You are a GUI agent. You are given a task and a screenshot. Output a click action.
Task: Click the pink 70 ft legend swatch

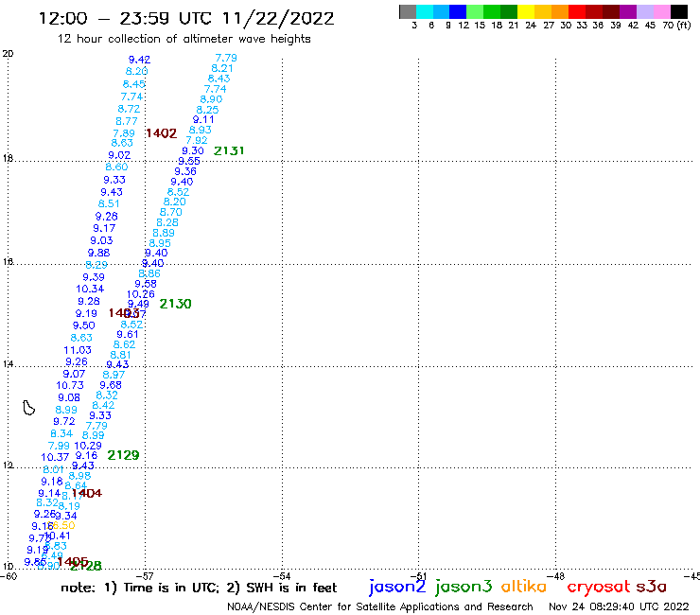pos(661,11)
